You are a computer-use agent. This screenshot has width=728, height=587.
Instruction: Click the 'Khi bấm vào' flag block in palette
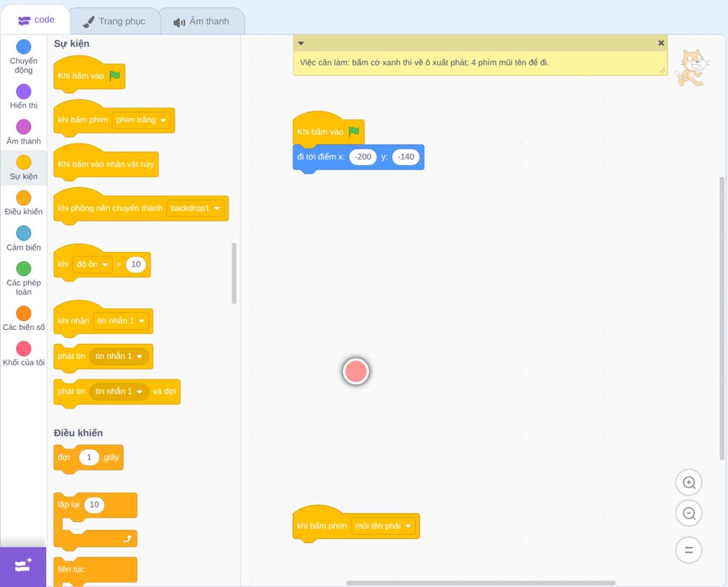point(89,75)
